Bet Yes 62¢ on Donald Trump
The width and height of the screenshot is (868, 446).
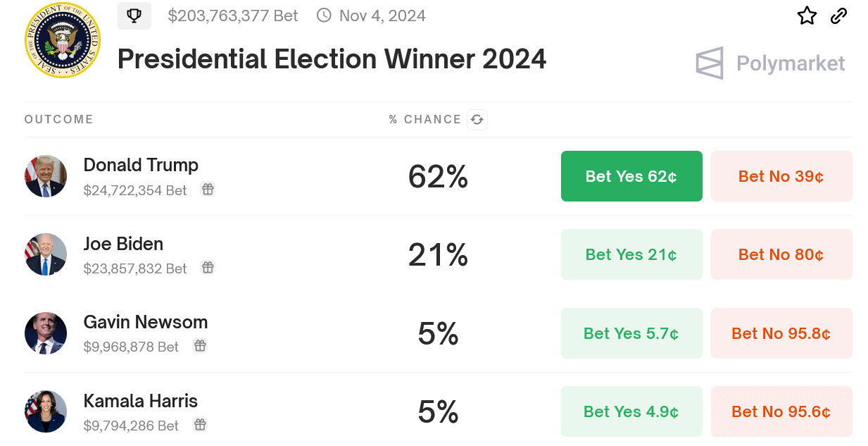(631, 176)
